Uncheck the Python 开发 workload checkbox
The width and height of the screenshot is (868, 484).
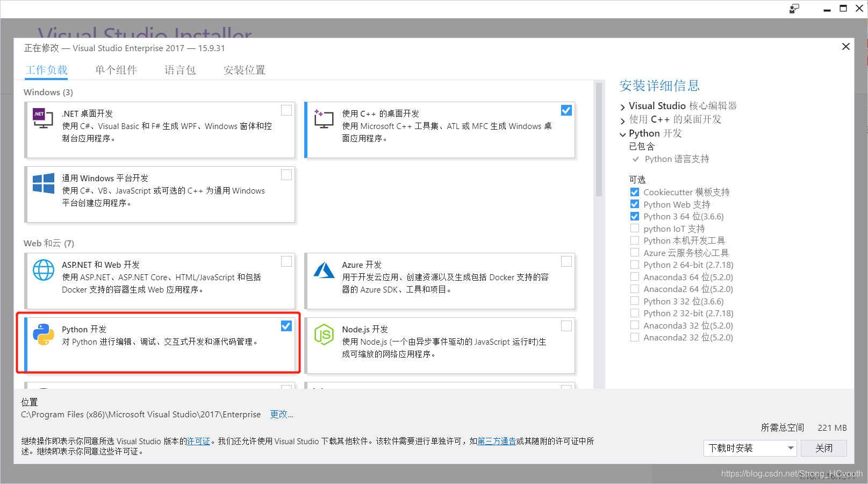click(x=286, y=326)
